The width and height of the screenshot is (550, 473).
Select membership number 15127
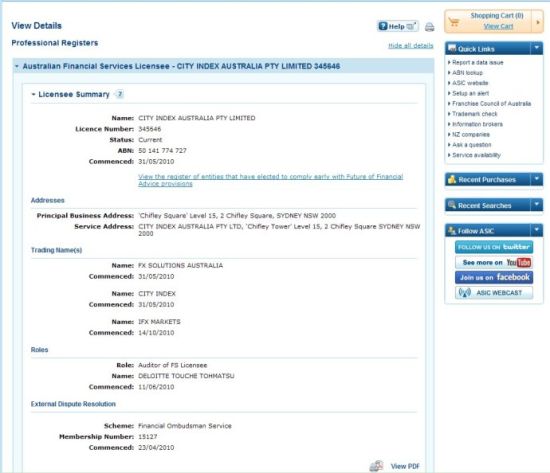[148, 437]
